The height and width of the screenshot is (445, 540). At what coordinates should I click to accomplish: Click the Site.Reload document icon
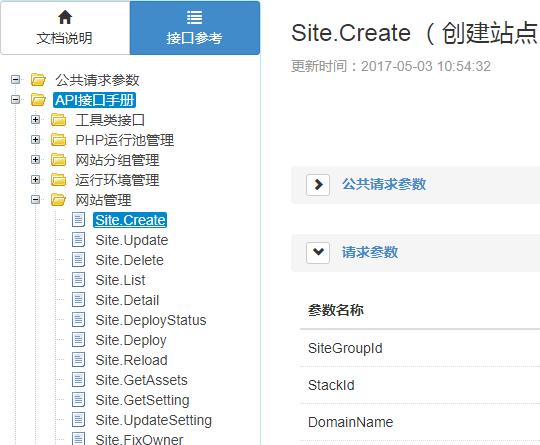[x=78, y=359]
